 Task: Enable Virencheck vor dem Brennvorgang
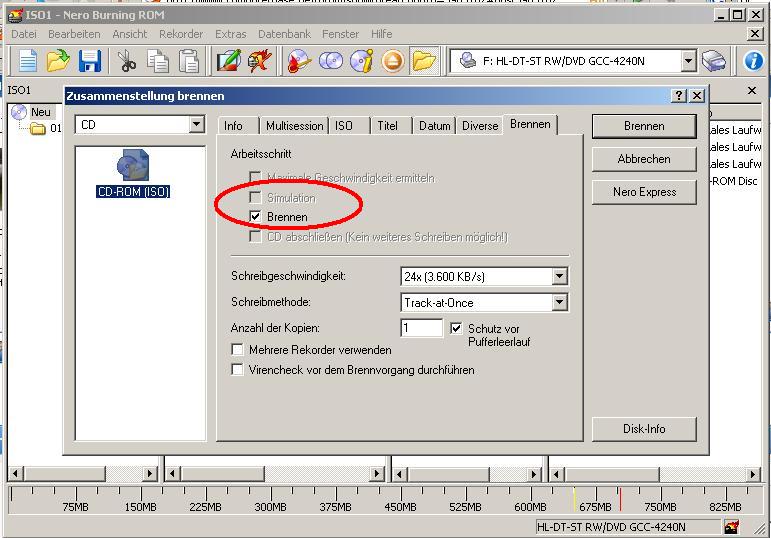click(x=237, y=369)
